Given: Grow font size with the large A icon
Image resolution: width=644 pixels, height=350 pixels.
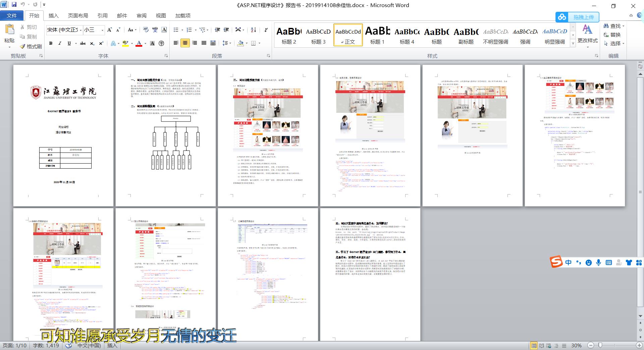Looking at the screenshot, I should tap(110, 30).
